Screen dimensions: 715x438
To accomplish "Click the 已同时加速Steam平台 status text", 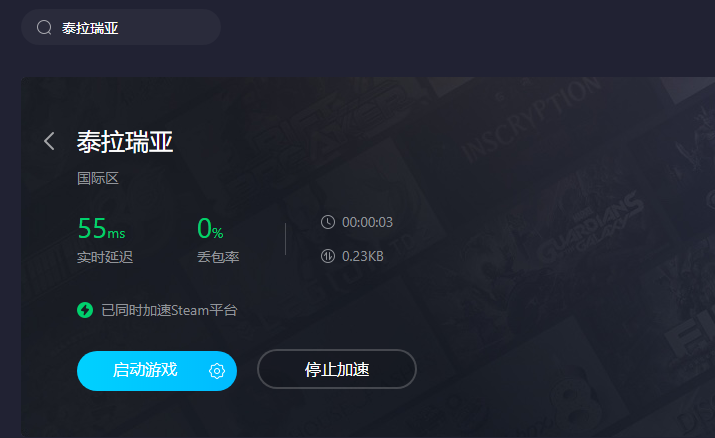I will pos(169,310).
